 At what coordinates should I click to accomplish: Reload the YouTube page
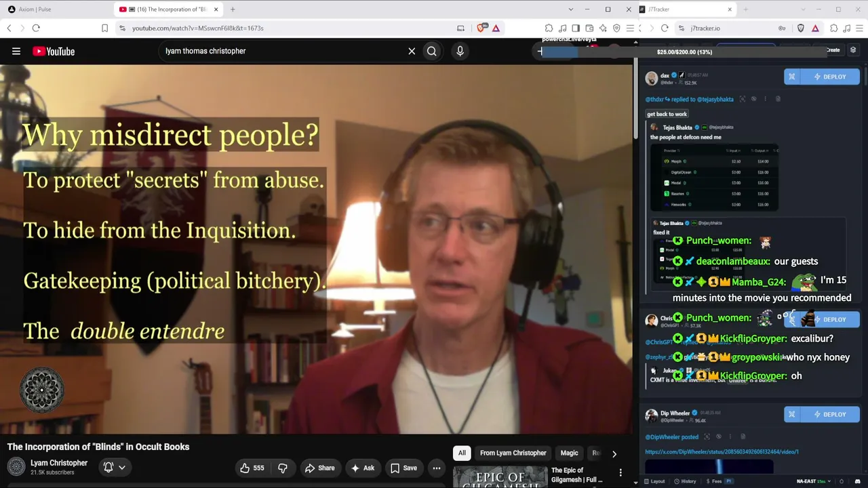(x=36, y=28)
